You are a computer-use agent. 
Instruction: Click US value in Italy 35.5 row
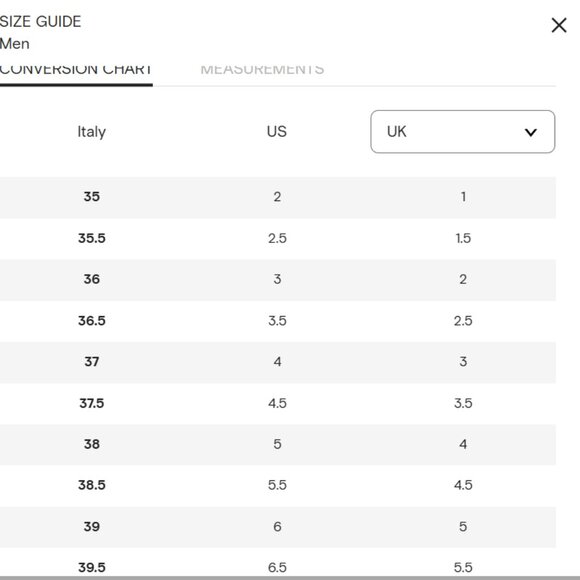(277, 238)
